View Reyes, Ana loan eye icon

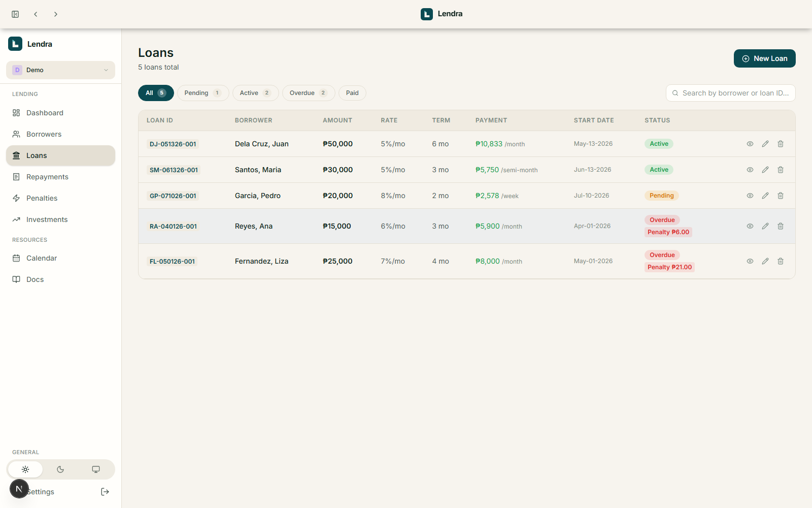[x=750, y=226]
